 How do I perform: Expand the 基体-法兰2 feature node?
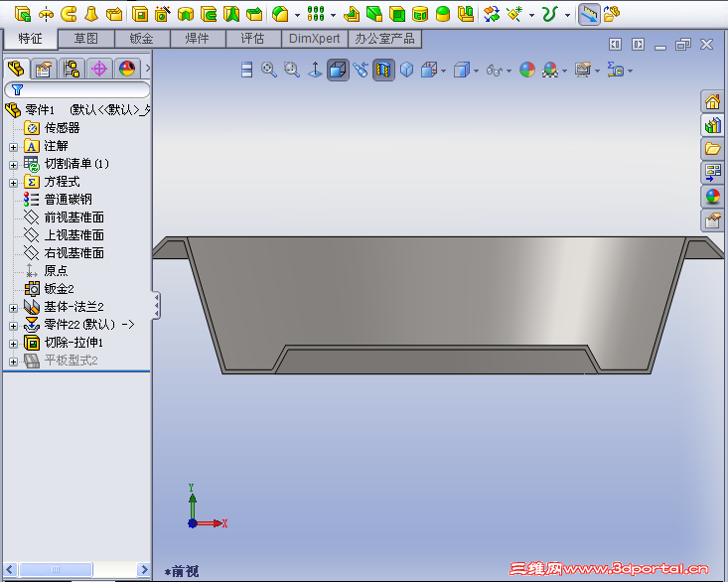tap(13, 308)
